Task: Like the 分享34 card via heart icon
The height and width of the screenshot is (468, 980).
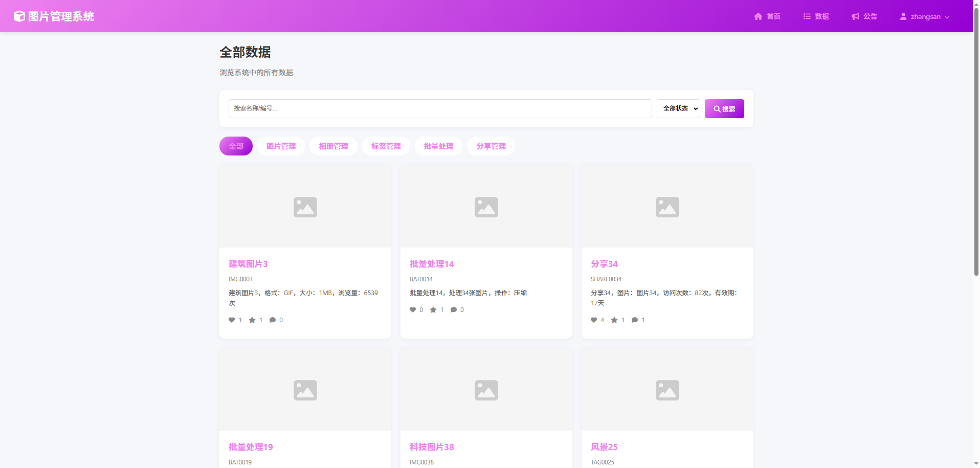Action: 594,320
